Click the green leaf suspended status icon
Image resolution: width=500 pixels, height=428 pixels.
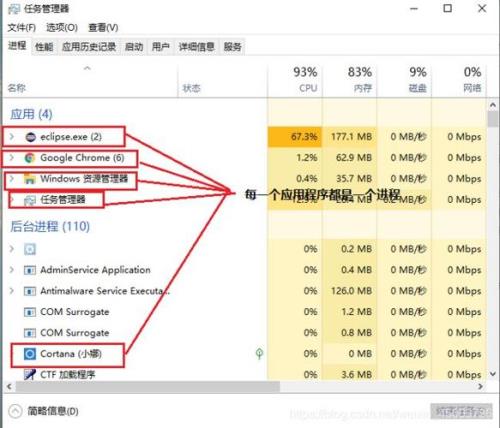point(259,353)
